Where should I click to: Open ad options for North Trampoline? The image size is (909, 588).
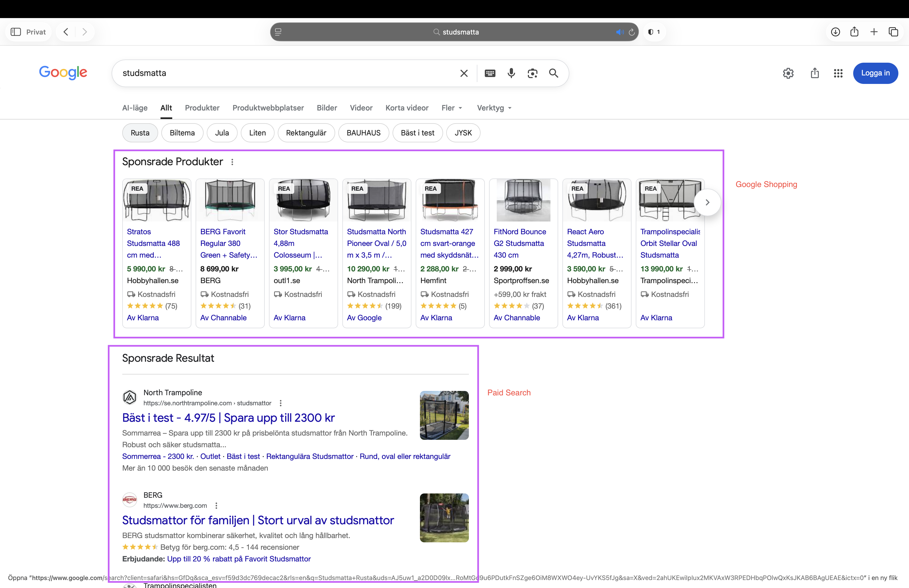(x=281, y=403)
